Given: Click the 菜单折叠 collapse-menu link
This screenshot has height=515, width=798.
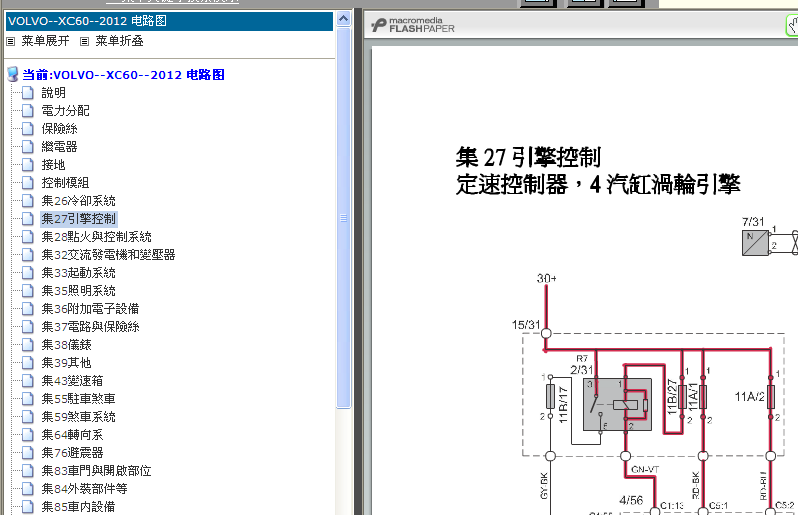Looking at the screenshot, I should 120,41.
